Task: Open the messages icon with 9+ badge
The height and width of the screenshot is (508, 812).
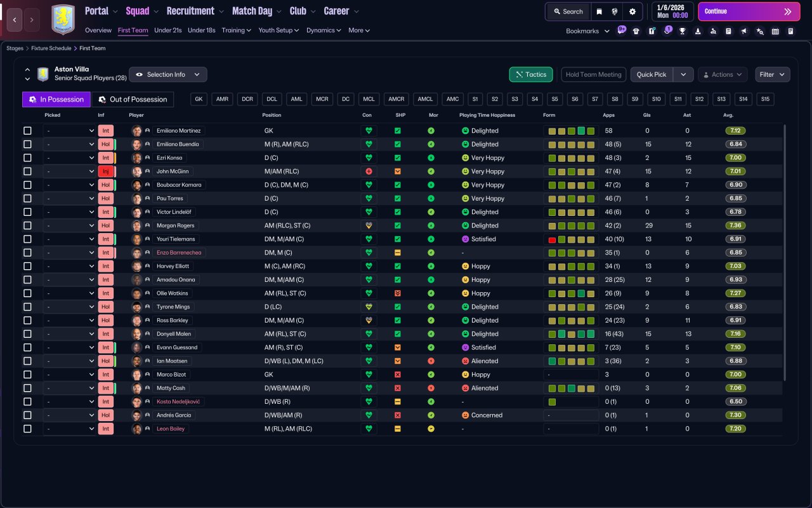Action: coord(621,30)
